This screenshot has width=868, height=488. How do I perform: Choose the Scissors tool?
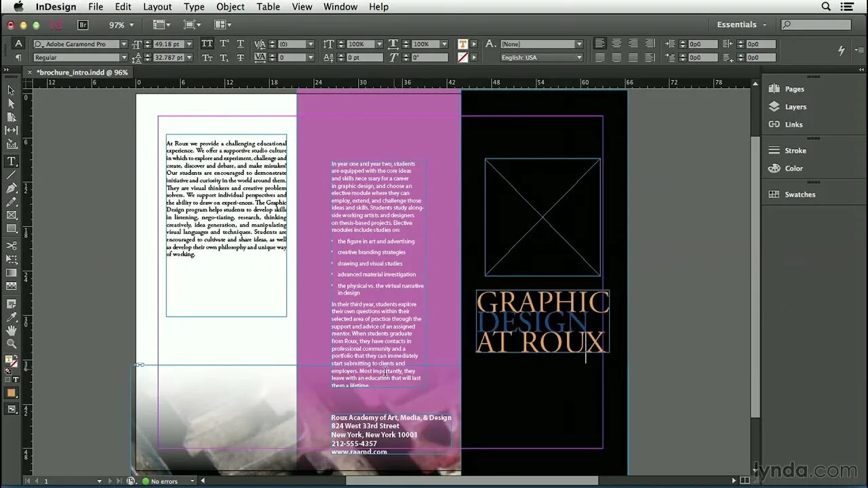(x=12, y=245)
